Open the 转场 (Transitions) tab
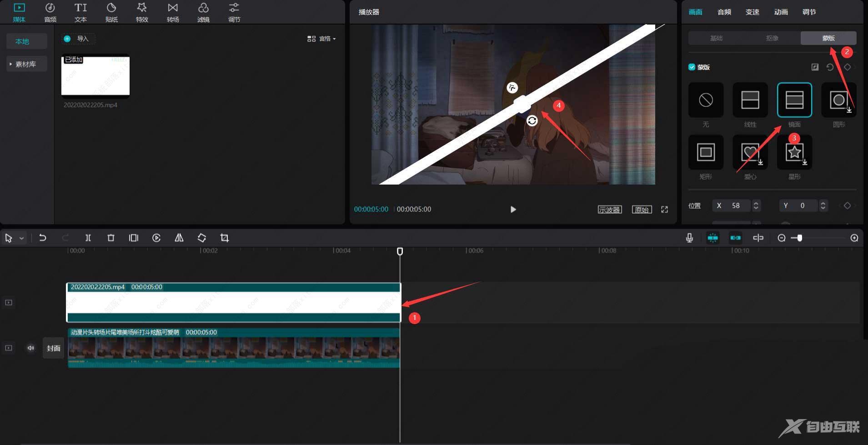Image resolution: width=868 pixels, height=445 pixels. click(173, 12)
